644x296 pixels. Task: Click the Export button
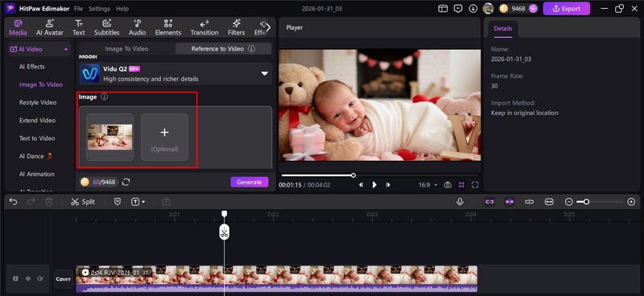click(567, 9)
